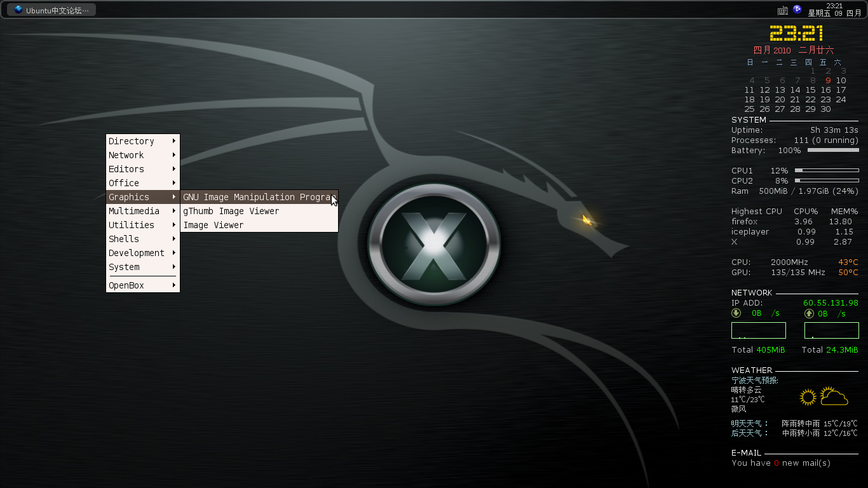
Task: Expand the arrow beside Utilities
Action: pos(173,225)
